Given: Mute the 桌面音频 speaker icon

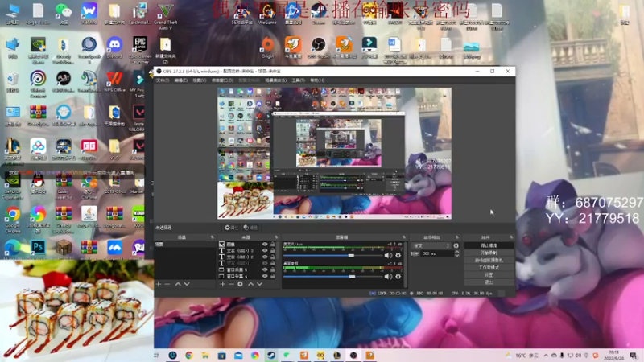Looking at the screenshot, I should coord(388,277).
